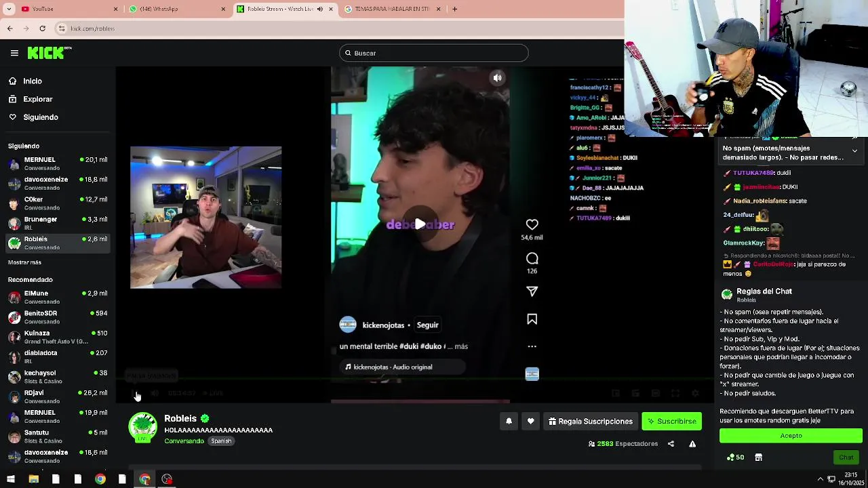868x488 pixels.
Task: Save the reel with bookmark icon
Action: pos(532,319)
